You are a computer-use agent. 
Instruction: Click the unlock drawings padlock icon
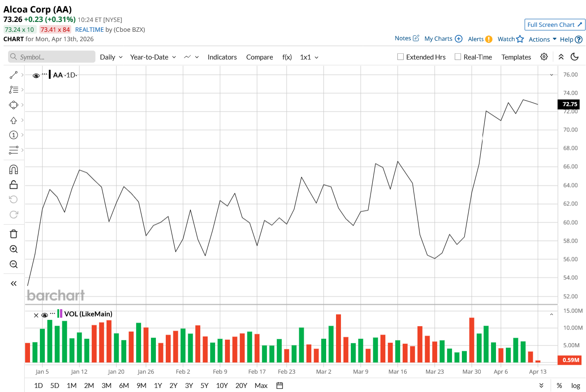(13, 184)
